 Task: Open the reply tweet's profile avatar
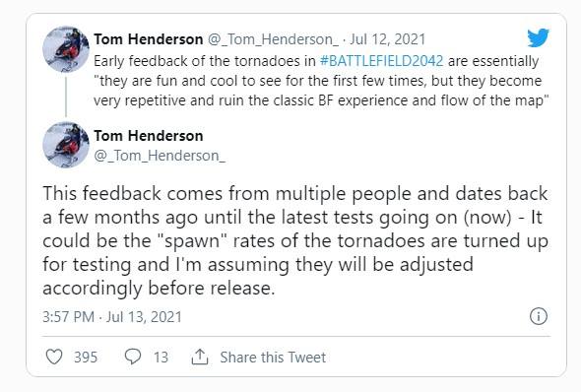click(x=66, y=145)
